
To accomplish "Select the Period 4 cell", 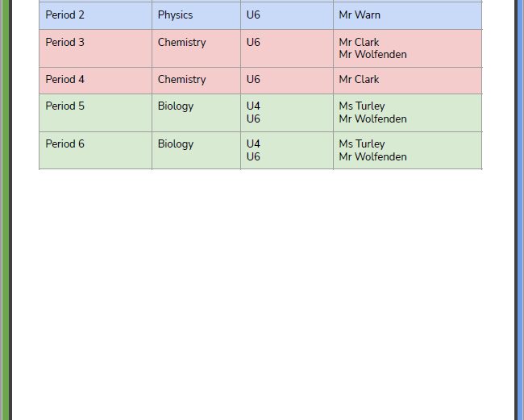I will tap(65, 80).
